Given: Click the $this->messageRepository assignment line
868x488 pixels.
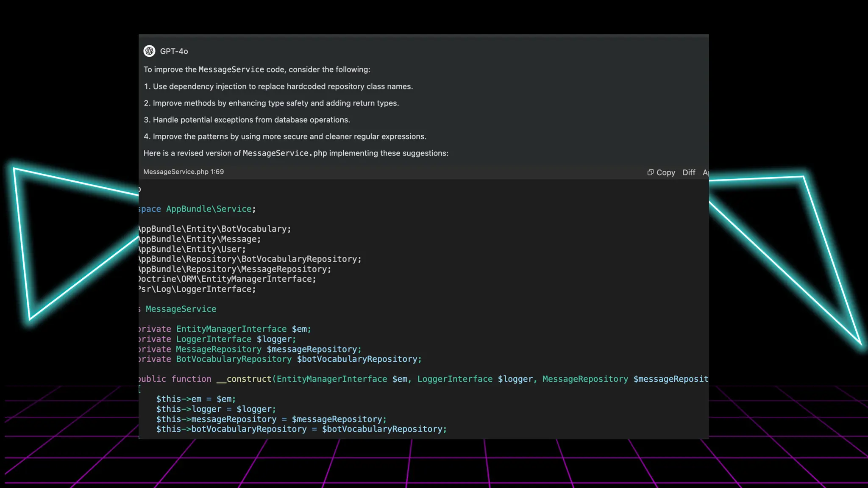Looking at the screenshot, I should pyautogui.click(x=271, y=419).
